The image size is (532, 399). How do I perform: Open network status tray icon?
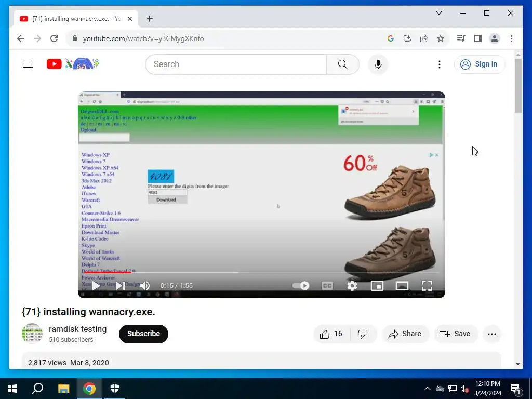pyautogui.click(x=453, y=389)
